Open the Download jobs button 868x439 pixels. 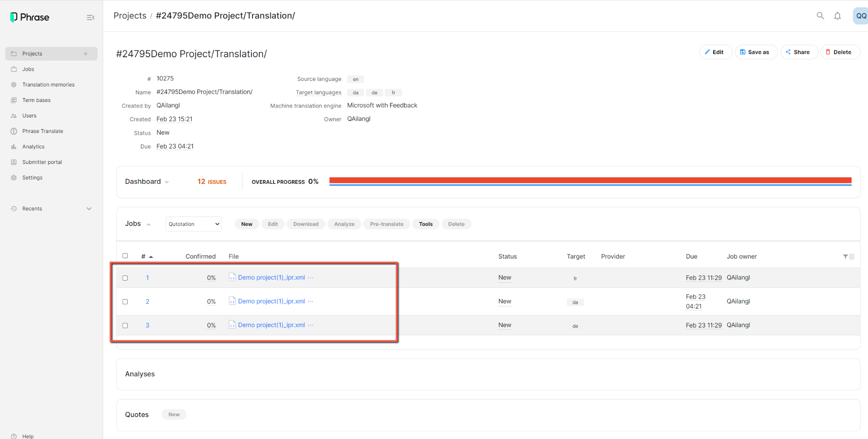point(306,224)
